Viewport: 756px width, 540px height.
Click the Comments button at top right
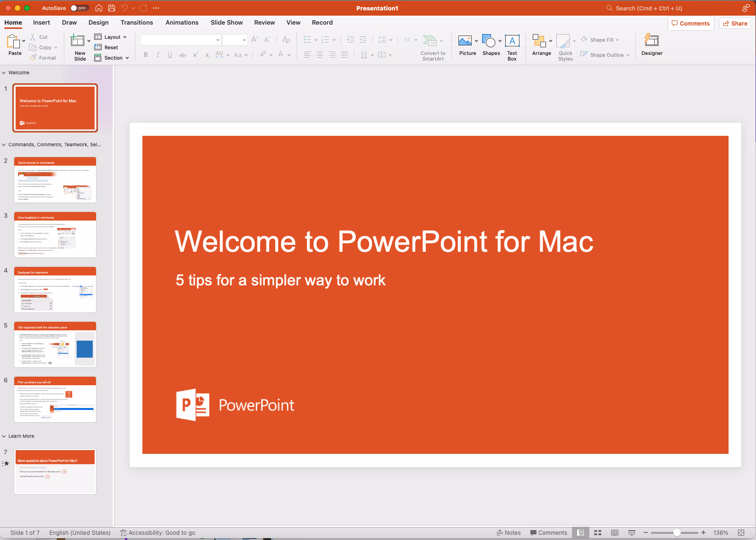(691, 23)
